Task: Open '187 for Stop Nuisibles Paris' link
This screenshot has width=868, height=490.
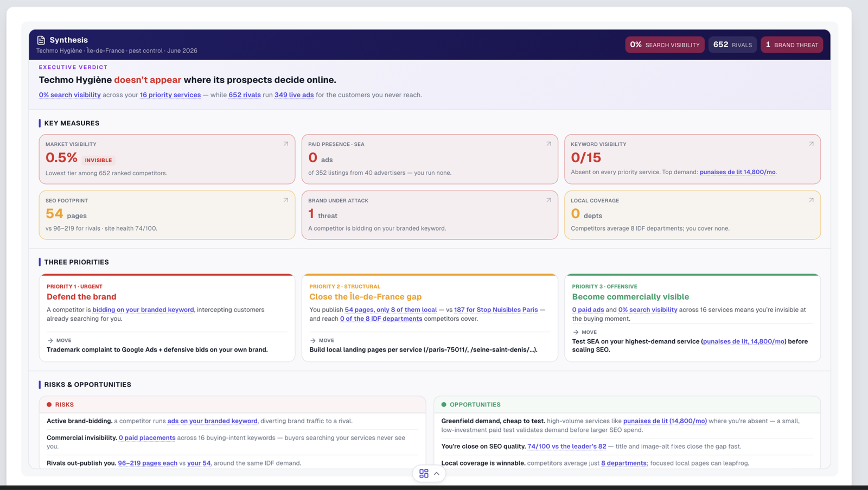Action: click(496, 310)
